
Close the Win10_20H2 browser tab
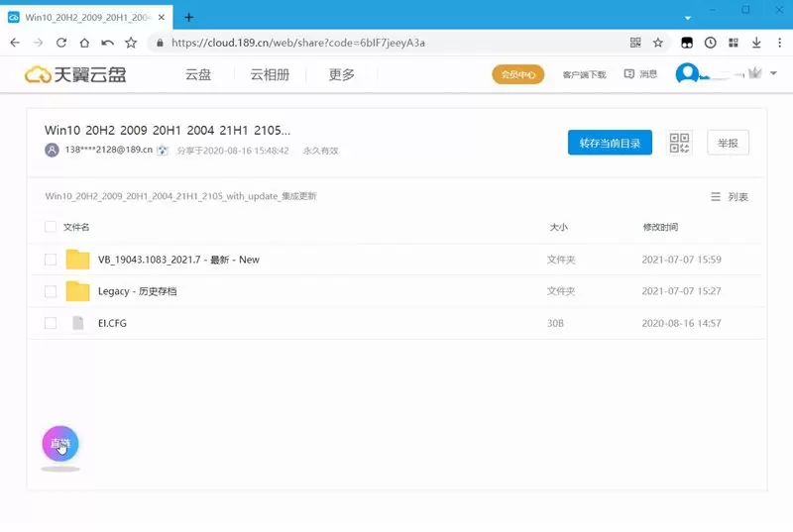click(x=162, y=17)
